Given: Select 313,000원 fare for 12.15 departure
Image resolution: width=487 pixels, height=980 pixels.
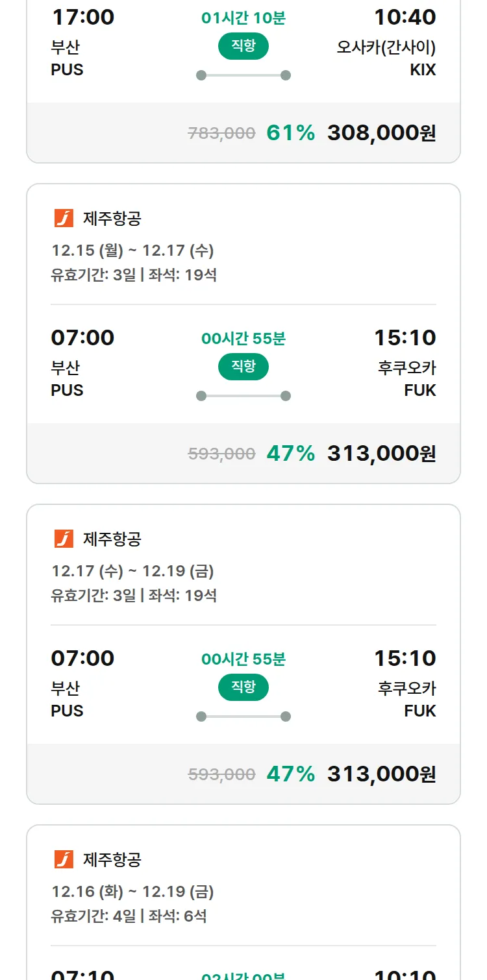Looking at the screenshot, I should 381,454.
